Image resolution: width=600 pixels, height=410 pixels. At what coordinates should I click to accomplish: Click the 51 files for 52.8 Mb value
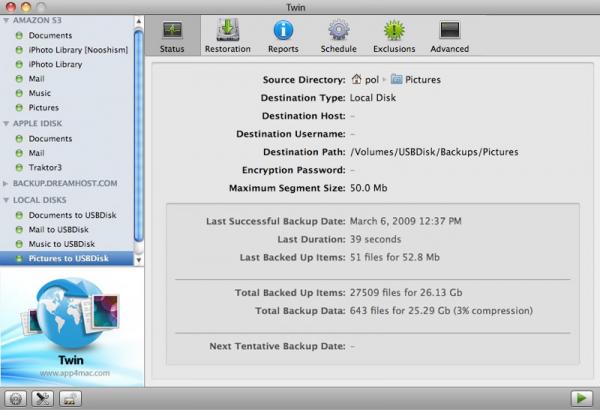point(395,257)
